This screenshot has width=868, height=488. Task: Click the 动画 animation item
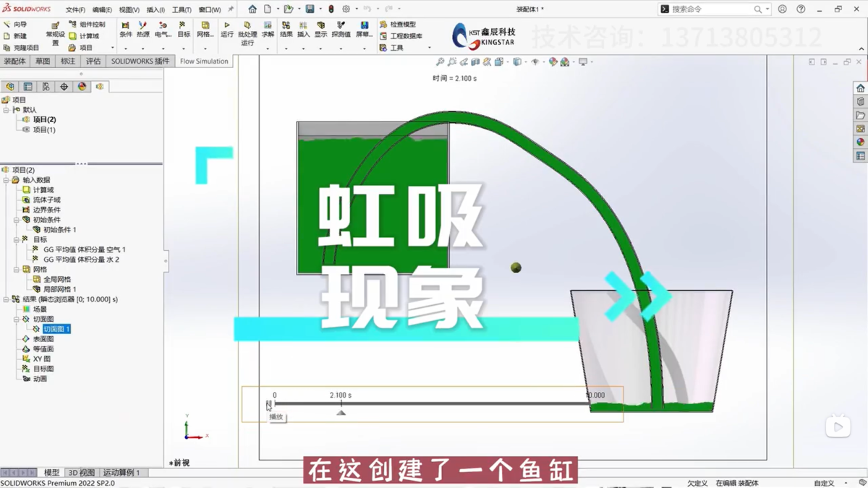pos(40,379)
